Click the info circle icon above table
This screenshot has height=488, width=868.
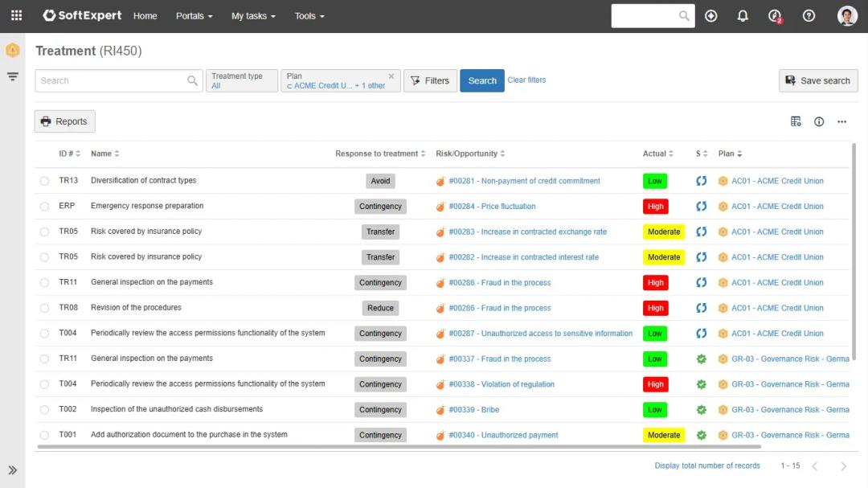point(819,121)
